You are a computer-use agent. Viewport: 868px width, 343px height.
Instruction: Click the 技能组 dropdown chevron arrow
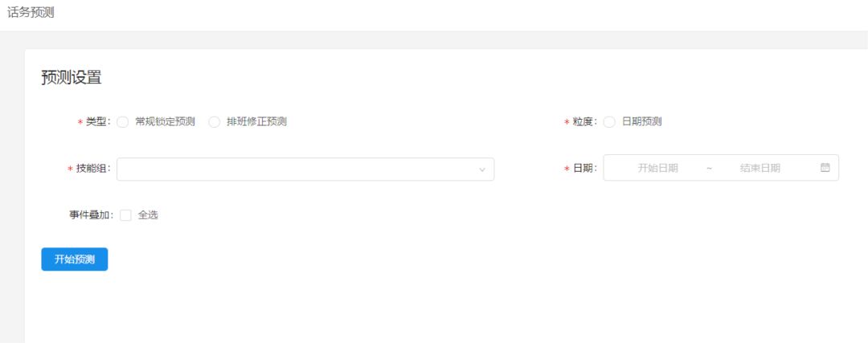(x=482, y=169)
